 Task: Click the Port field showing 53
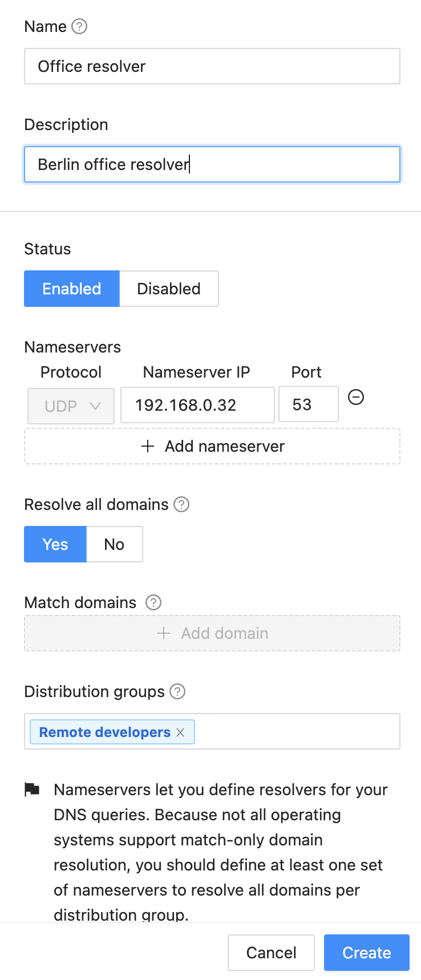click(x=308, y=405)
